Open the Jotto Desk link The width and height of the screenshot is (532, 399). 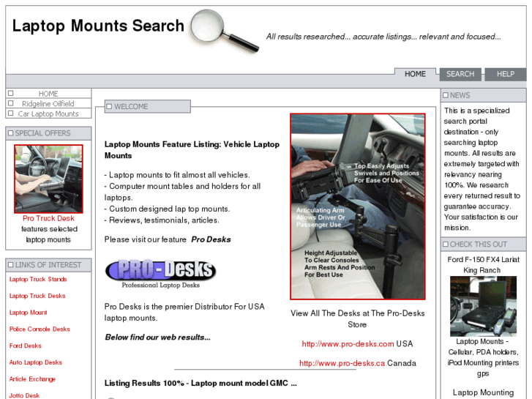click(x=24, y=395)
